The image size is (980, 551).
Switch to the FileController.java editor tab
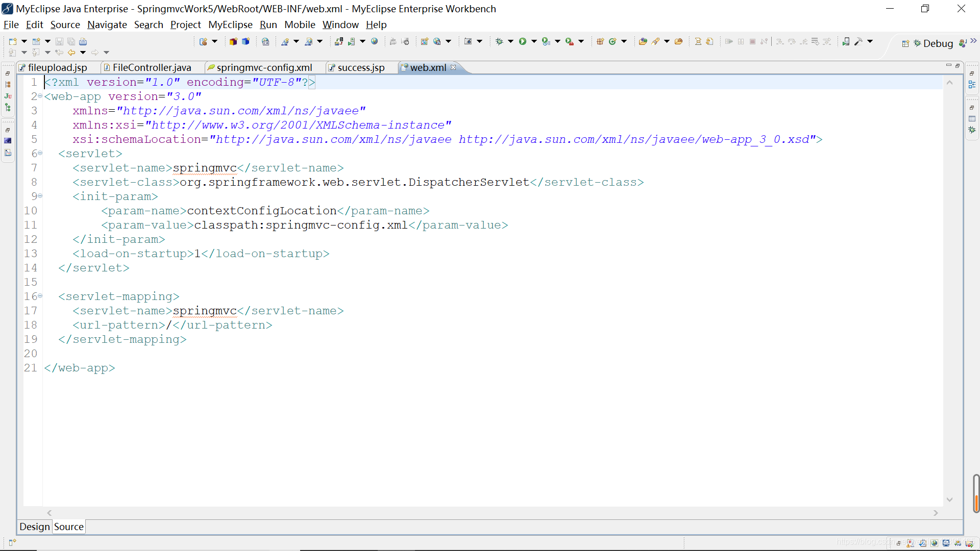(147, 67)
